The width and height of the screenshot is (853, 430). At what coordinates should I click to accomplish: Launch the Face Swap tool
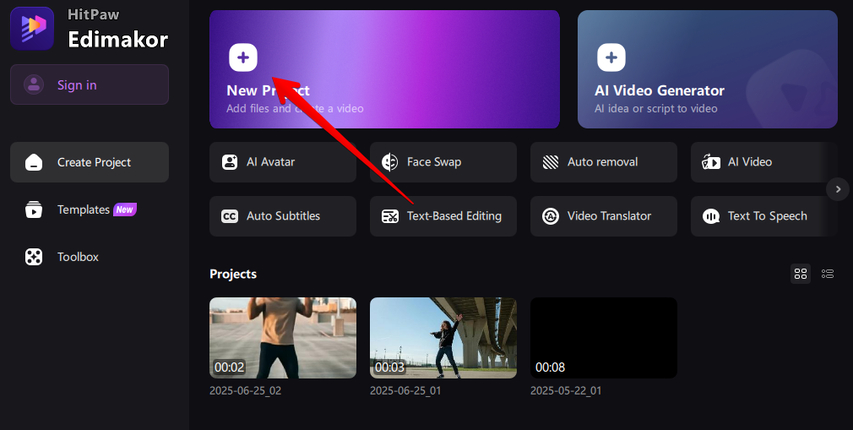point(443,162)
